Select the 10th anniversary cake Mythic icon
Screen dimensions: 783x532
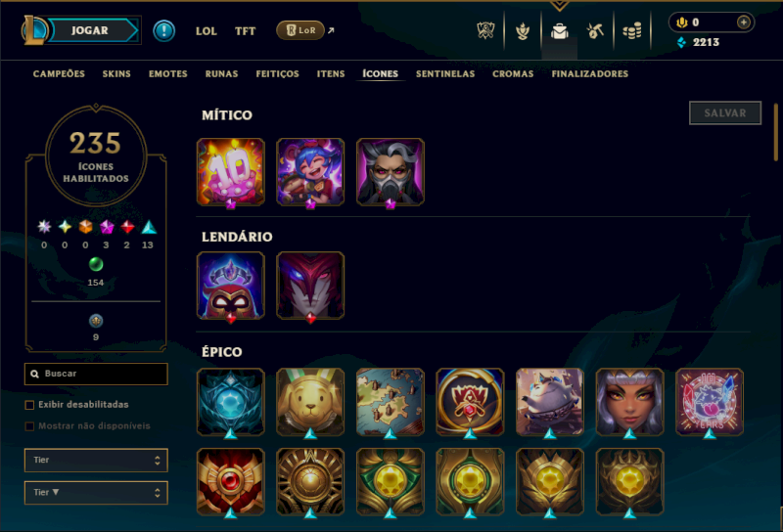click(x=231, y=172)
